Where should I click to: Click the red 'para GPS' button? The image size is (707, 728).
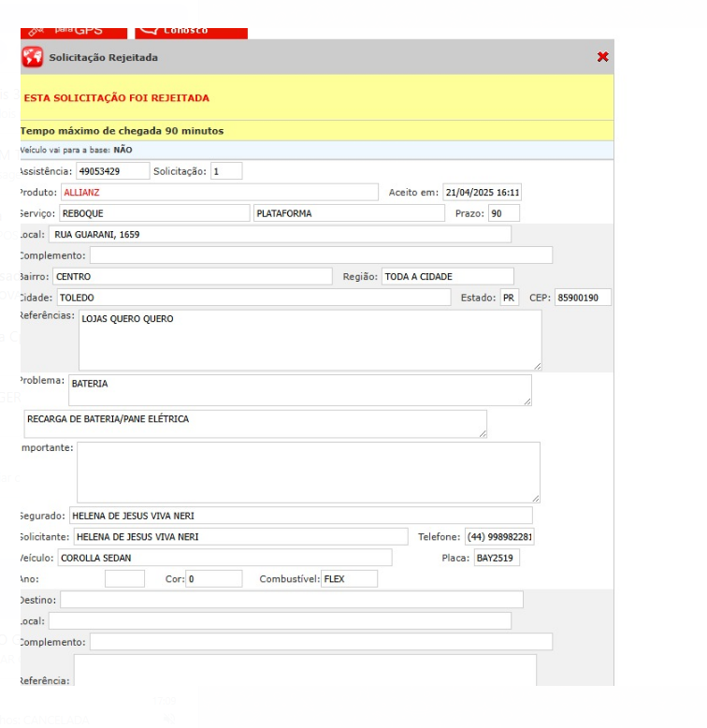coord(77,30)
